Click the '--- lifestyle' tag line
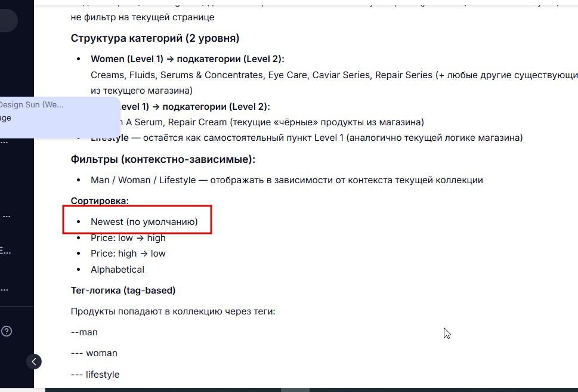This screenshot has height=392, width=578. tap(95, 374)
